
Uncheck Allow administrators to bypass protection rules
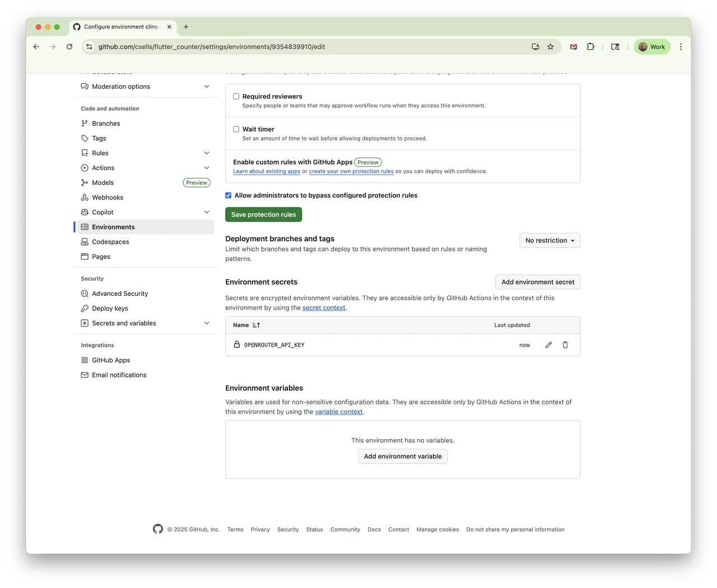[x=229, y=195]
